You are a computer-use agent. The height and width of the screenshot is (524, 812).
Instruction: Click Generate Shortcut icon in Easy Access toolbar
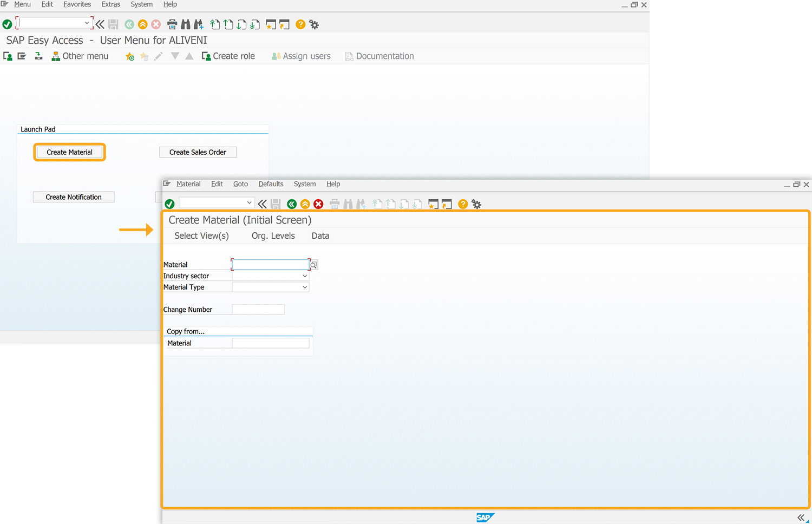pyautogui.click(x=284, y=24)
